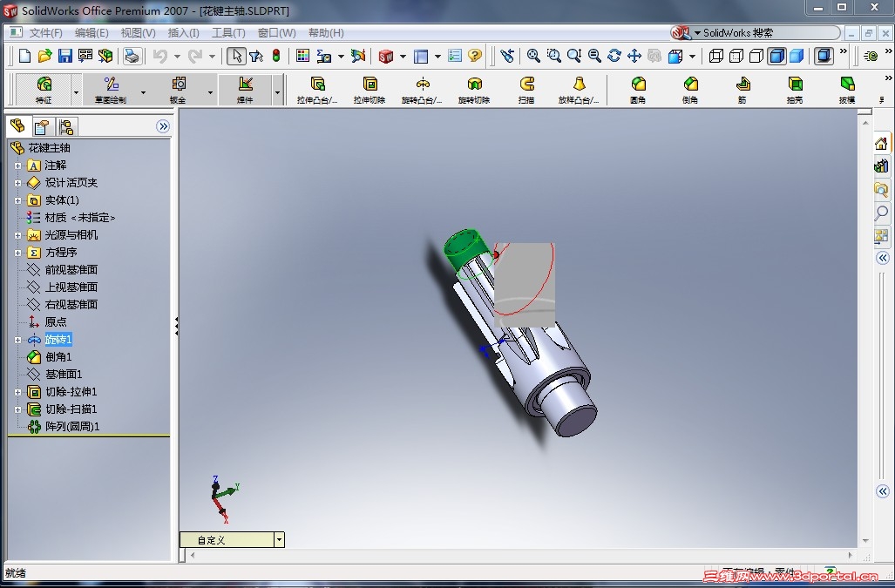This screenshot has width=895, height=588.
Task: Switch to Hidden Lines Removed display
Action: pos(756,56)
